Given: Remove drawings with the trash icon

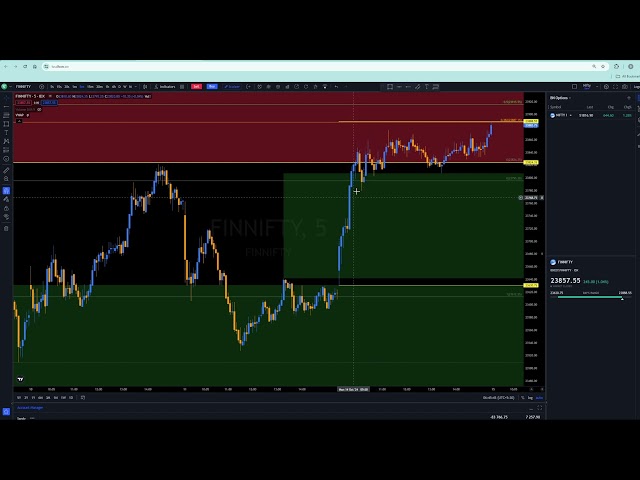Looking at the screenshot, I should [6, 229].
